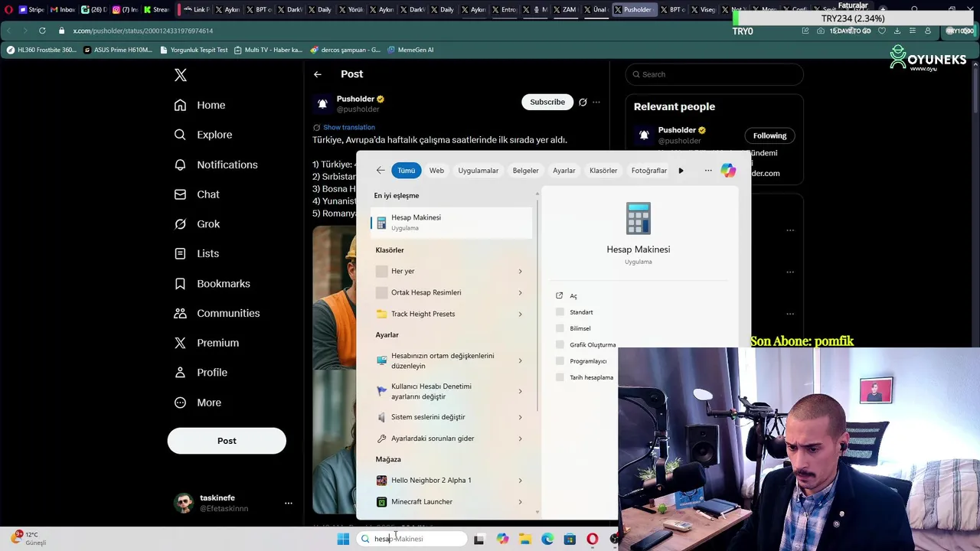Image resolution: width=980 pixels, height=551 pixels.
Task: Expand Minecraft Launcher chevron
Action: click(520, 502)
